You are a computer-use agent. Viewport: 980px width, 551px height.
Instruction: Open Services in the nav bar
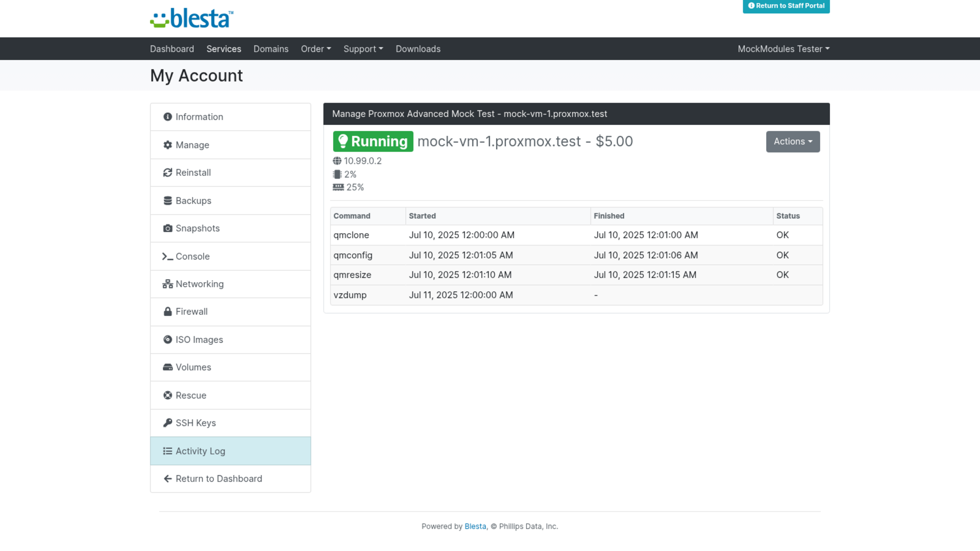(x=224, y=49)
